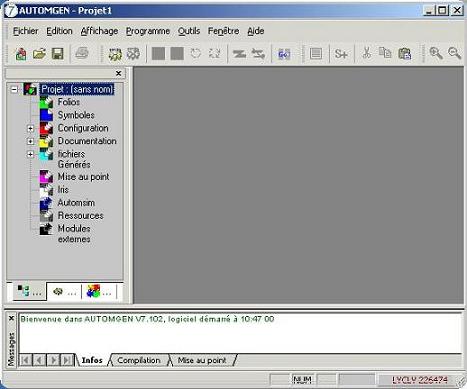
Task: Expand the Documentation tree node
Action: 30,141
